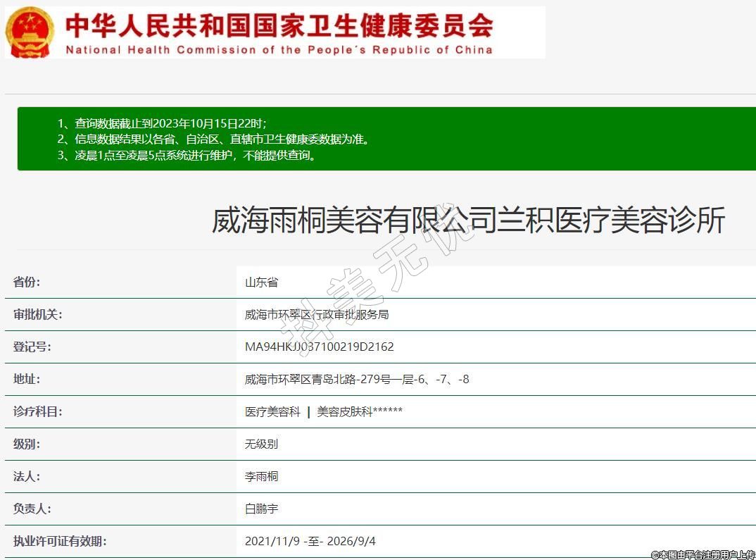The image size is (756, 560).
Task: Click the 本图由平台注册用户上传 copyright watermark
Action: [702, 554]
